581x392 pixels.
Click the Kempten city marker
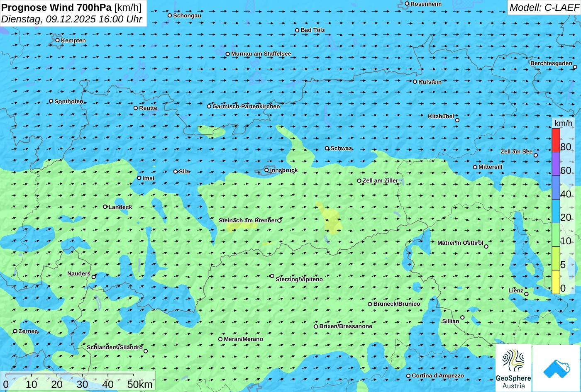coord(57,40)
